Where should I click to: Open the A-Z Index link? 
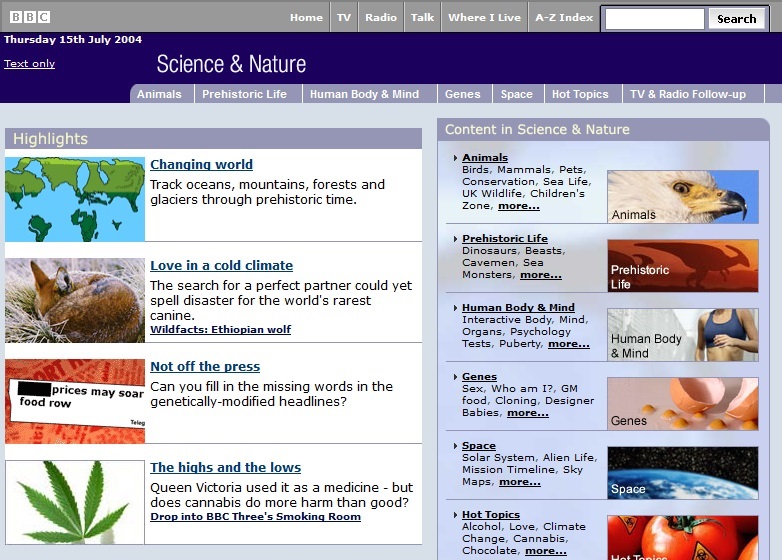pyautogui.click(x=564, y=17)
